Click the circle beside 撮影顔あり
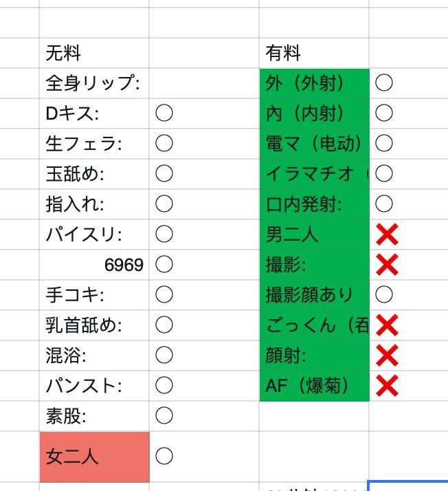 (x=384, y=295)
